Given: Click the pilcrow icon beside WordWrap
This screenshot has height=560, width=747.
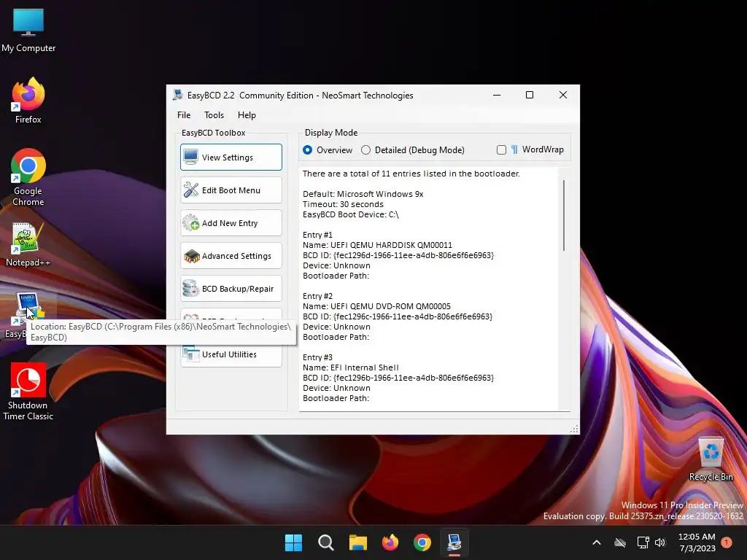Looking at the screenshot, I should click(514, 149).
